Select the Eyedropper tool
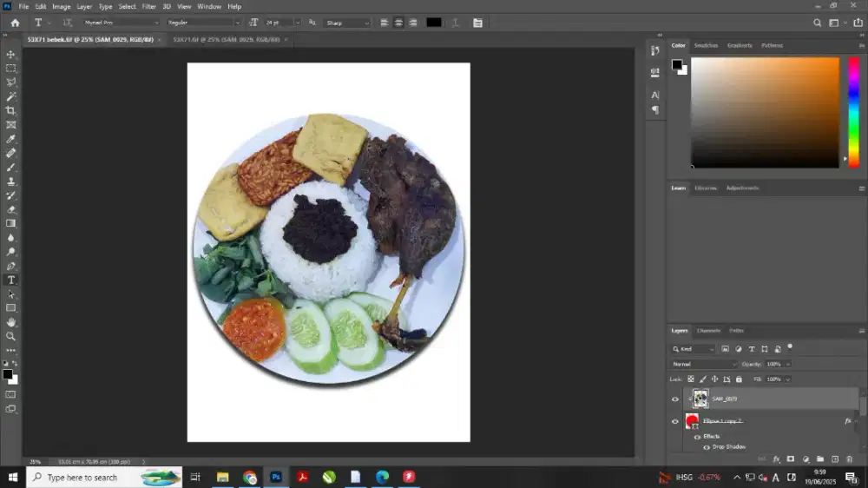The image size is (868, 488). [x=10, y=139]
